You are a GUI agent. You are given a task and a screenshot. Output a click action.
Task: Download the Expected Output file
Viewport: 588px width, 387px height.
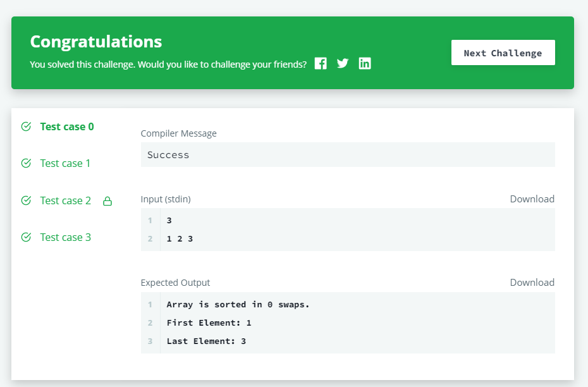532,283
